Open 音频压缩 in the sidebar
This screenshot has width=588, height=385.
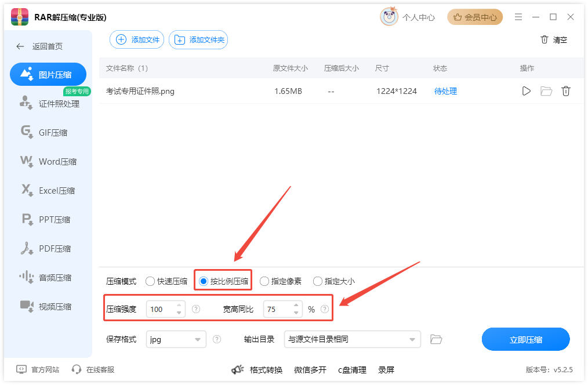coord(45,277)
